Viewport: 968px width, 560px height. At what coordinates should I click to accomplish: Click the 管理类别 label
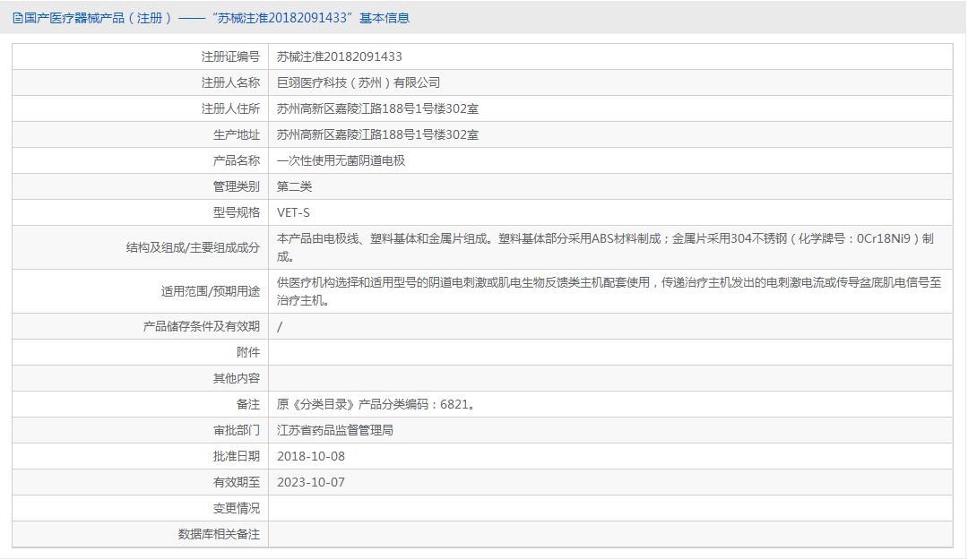[237, 186]
